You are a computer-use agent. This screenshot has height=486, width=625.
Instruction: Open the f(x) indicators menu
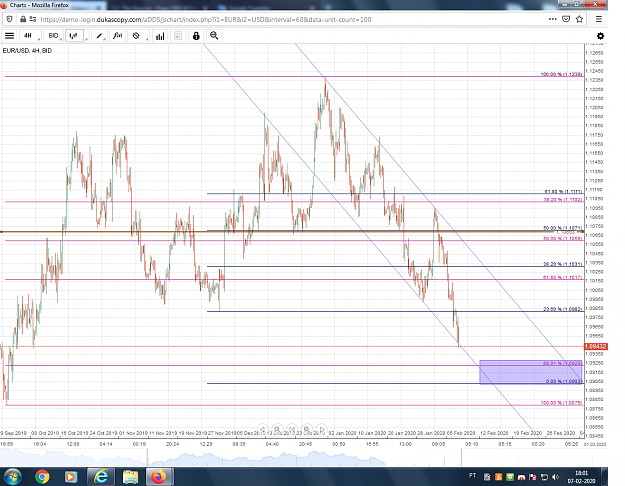coord(118,36)
